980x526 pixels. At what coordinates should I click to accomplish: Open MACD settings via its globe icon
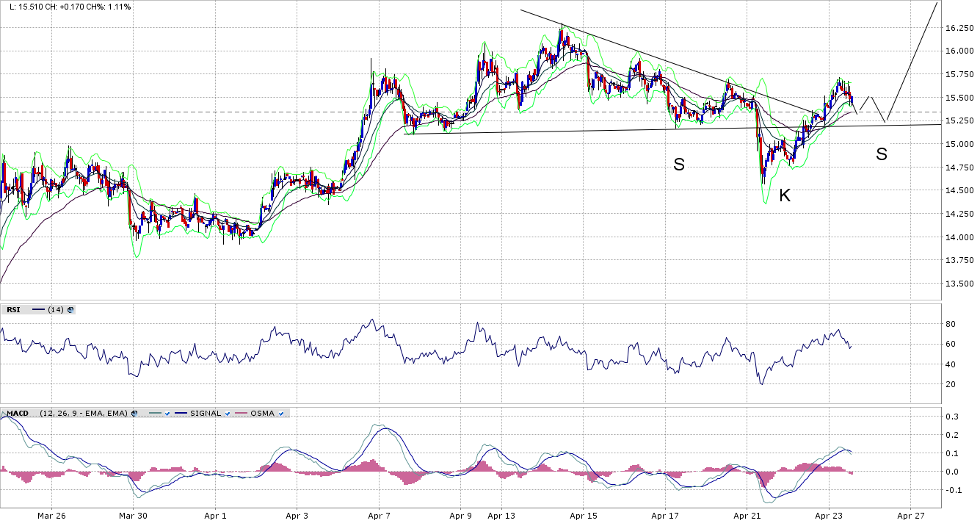coord(134,414)
